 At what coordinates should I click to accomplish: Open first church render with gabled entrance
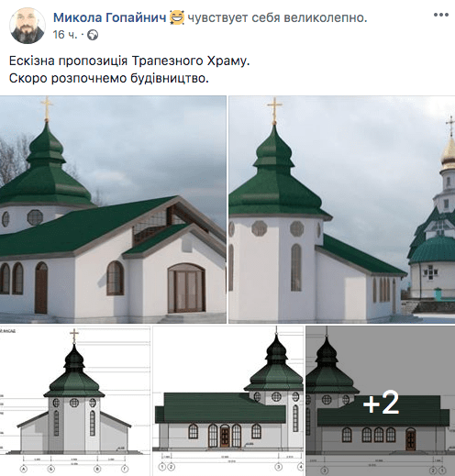tap(113, 209)
